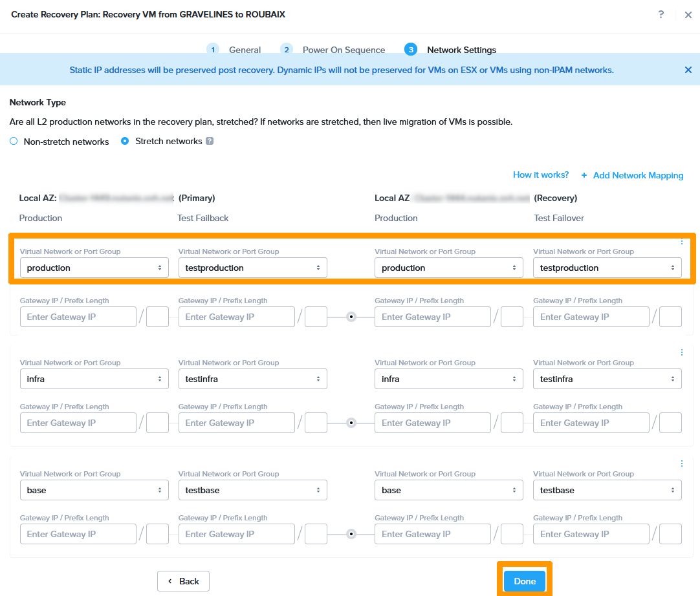Click the connector dot in infra gateway row
This screenshot has width=700, height=596.
tap(351, 423)
